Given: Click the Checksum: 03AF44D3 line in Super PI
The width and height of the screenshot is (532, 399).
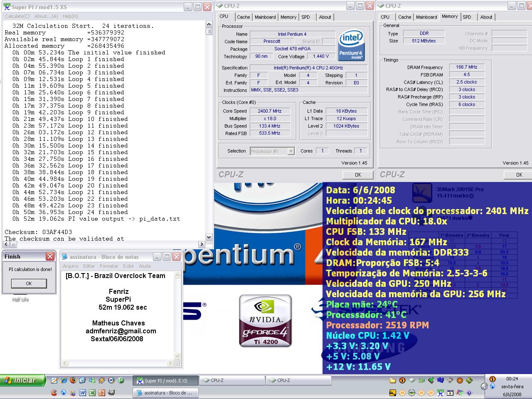Looking at the screenshot, I should click(x=38, y=232).
